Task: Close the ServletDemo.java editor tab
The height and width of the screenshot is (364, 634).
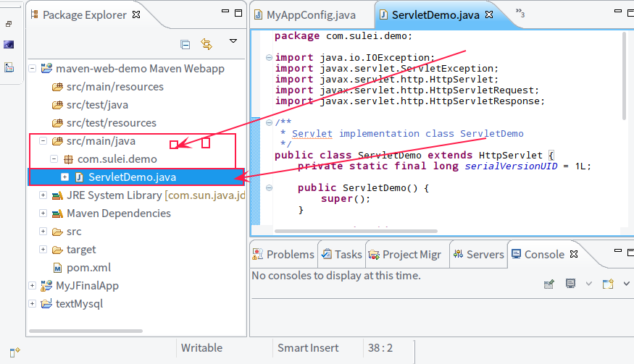Action: [489, 14]
